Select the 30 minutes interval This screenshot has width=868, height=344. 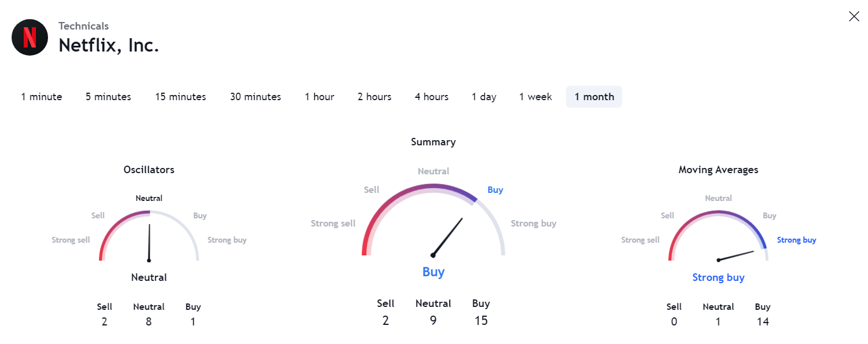(x=255, y=97)
